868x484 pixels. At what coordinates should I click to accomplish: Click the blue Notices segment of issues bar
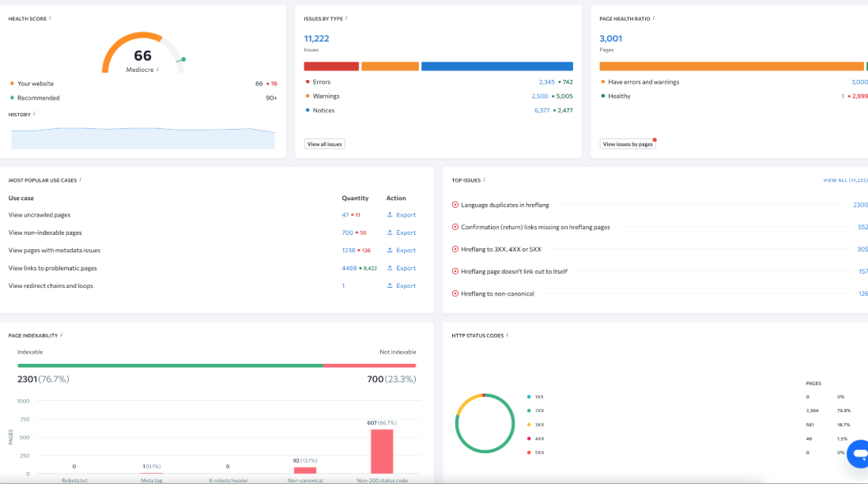point(496,66)
